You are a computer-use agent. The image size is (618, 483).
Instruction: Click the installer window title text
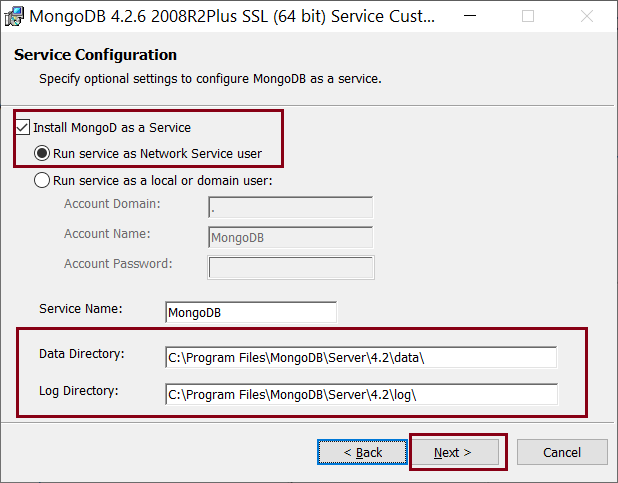pyautogui.click(x=232, y=17)
